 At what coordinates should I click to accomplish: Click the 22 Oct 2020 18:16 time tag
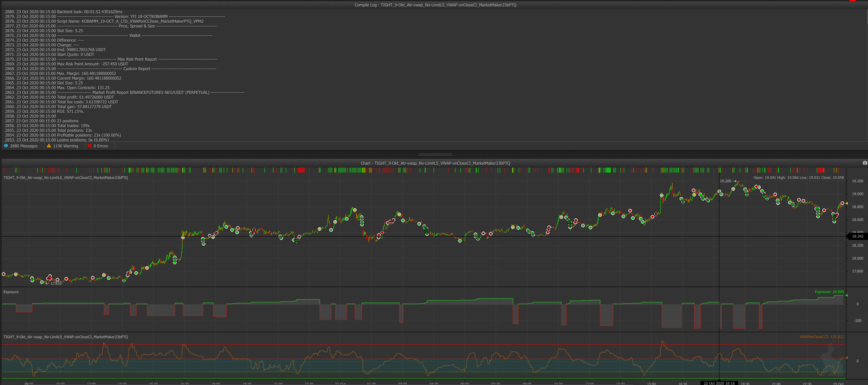(x=719, y=383)
